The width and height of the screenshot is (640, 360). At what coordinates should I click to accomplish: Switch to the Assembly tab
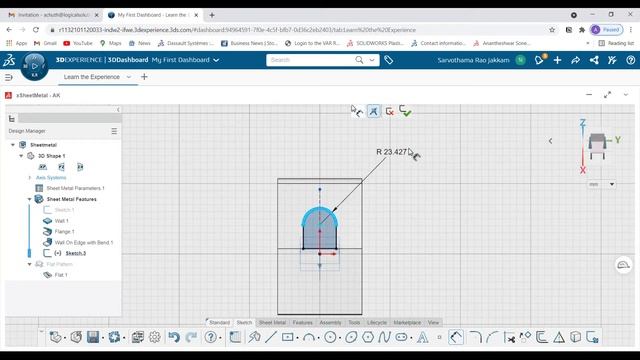point(330,322)
